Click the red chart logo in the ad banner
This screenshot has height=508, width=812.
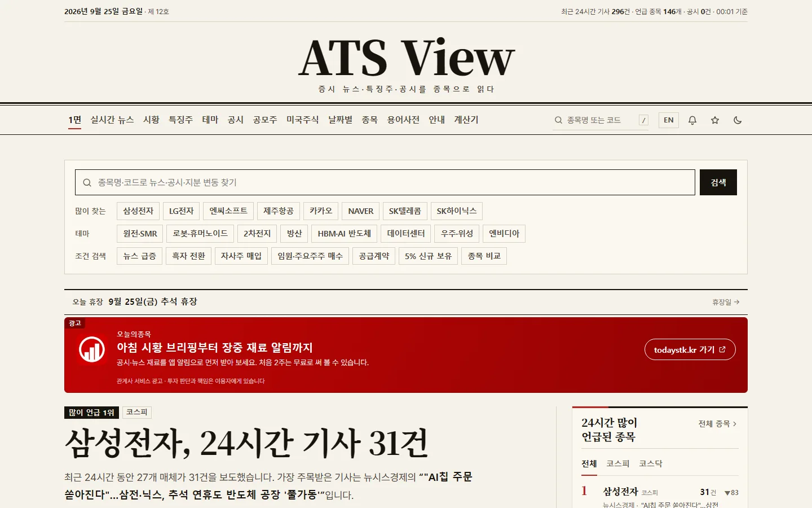pyautogui.click(x=92, y=350)
